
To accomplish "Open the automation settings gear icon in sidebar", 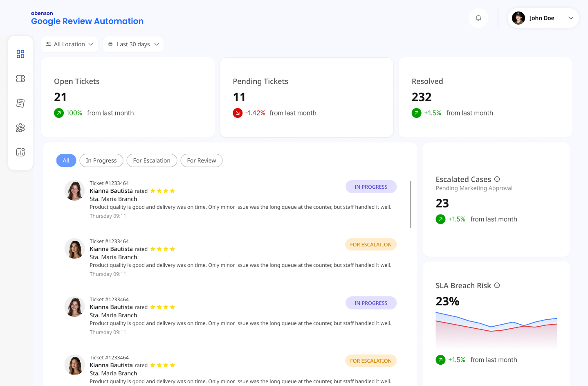I will (20, 128).
